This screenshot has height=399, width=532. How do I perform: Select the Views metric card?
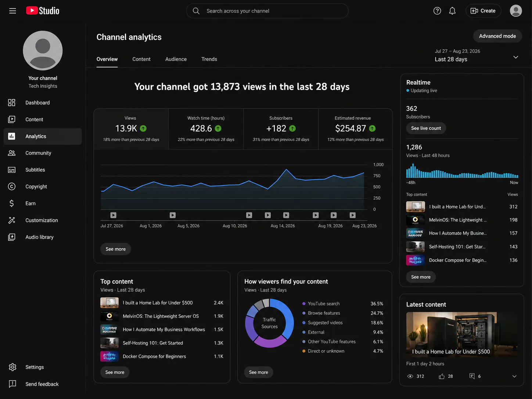tap(131, 129)
